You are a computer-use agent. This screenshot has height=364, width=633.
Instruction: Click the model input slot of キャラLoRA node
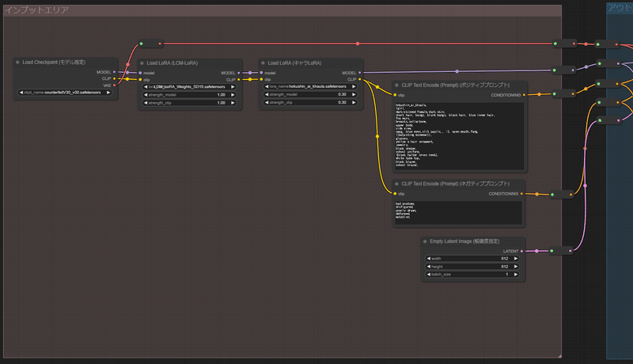tap(261, 73)
